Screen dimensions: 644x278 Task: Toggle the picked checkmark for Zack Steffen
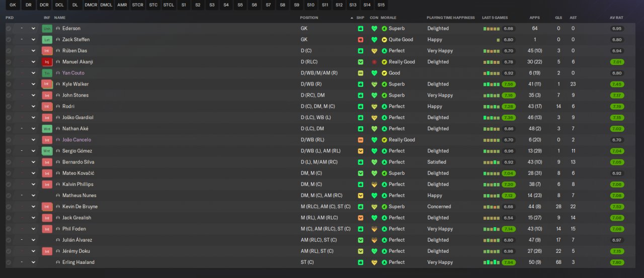[x=8, y=40]
